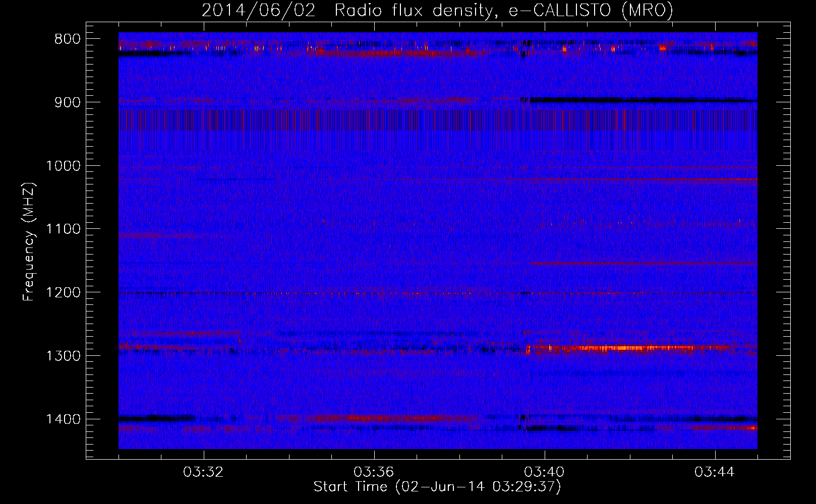Click the 1300 frequency tick label
The width and height of the screenshot is (816, 504).
coord(63,356)
